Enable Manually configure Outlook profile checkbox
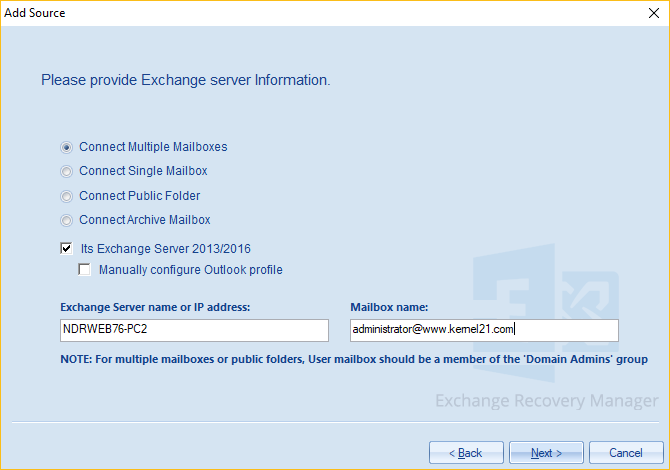670x470 pixels. [85, 270]
